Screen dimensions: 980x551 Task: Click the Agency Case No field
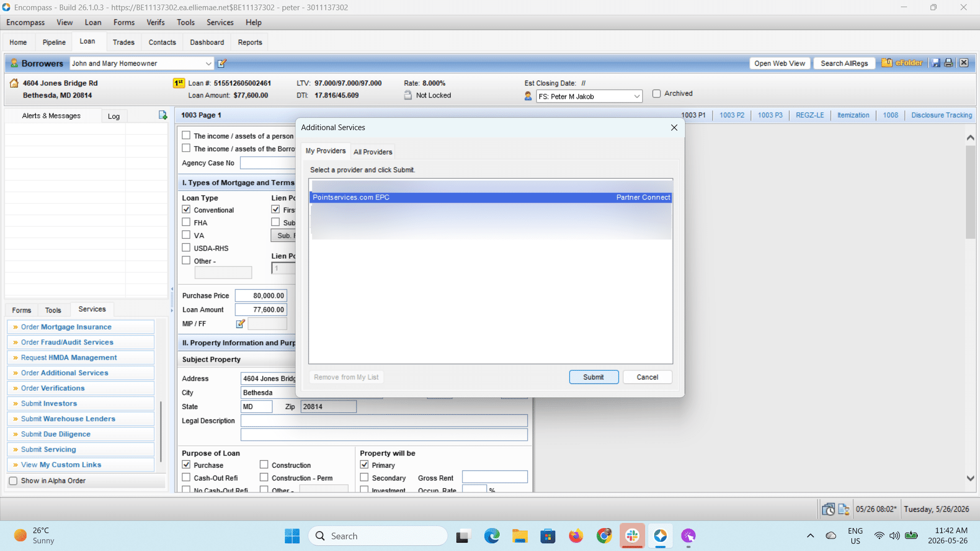268,163
